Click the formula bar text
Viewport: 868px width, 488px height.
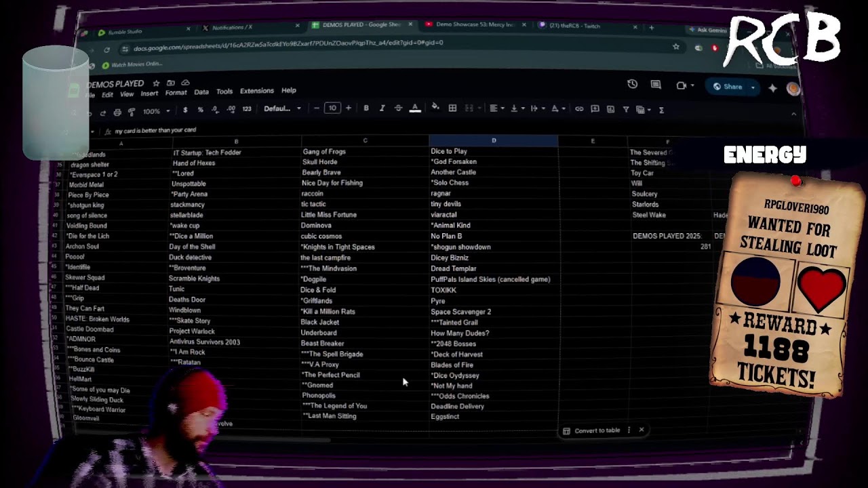(155, 130)
